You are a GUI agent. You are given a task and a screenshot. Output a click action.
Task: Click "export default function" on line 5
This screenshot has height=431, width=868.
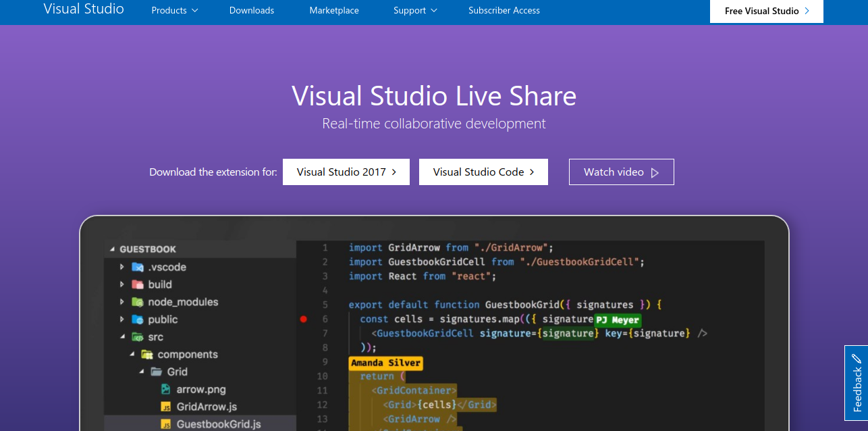(414, 305)
